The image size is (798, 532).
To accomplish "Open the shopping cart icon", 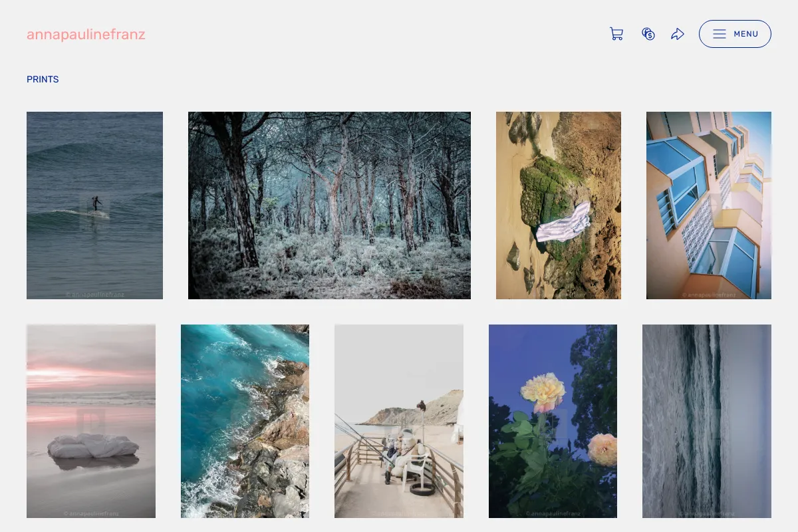I will (x=616, y=34).
